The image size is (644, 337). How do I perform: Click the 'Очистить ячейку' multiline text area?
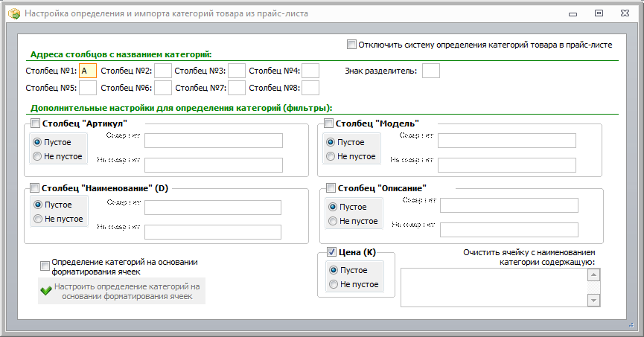pos(494,287)
